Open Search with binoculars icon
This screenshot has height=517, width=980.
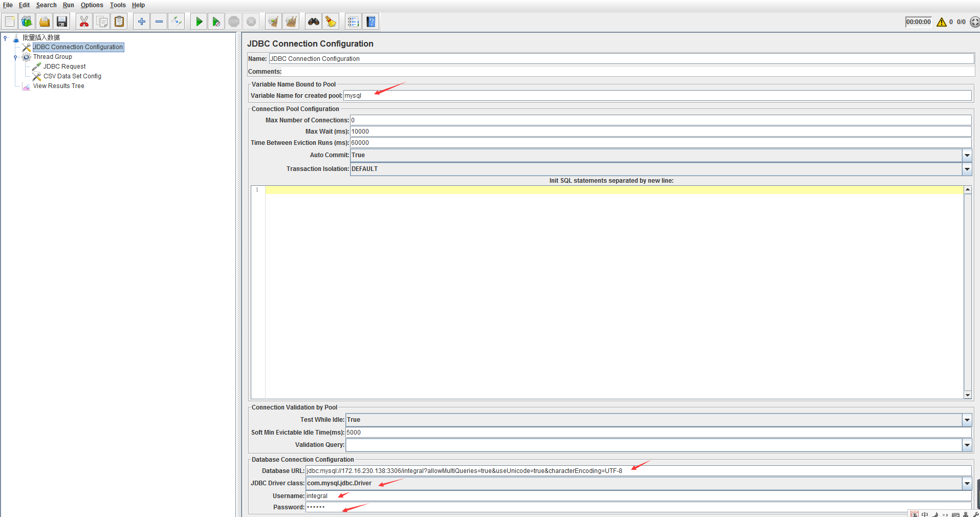click(314, 21)
